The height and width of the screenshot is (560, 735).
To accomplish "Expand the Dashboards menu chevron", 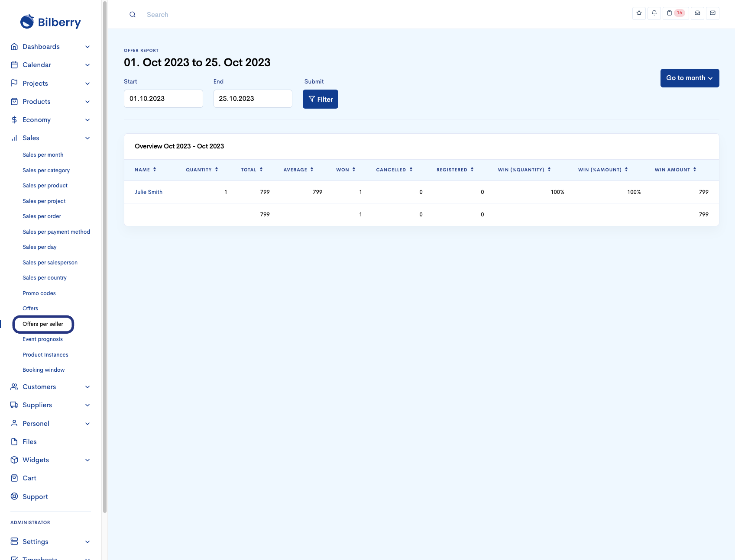I will [87, 47].
